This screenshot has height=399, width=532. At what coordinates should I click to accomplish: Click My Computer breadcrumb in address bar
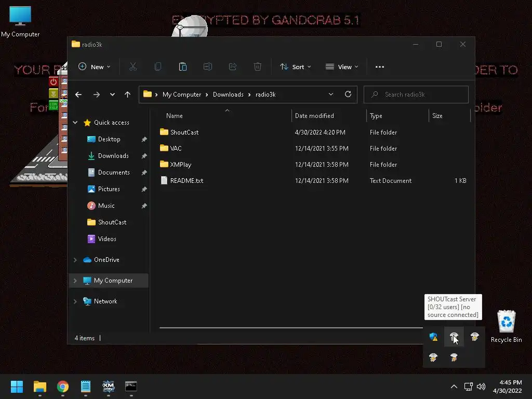(x=181, y=95)
